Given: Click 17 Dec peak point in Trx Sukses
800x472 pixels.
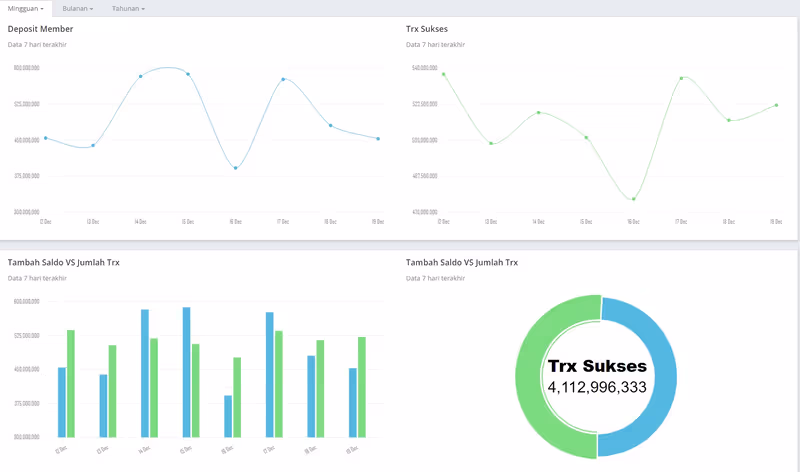Looking at the screenshot, I should pyautogui.click(x=682, y=78).
